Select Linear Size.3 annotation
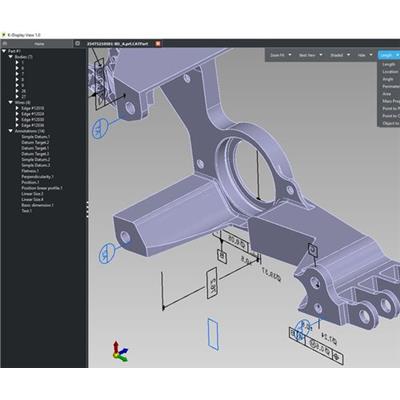 click(x=32, y=194)
